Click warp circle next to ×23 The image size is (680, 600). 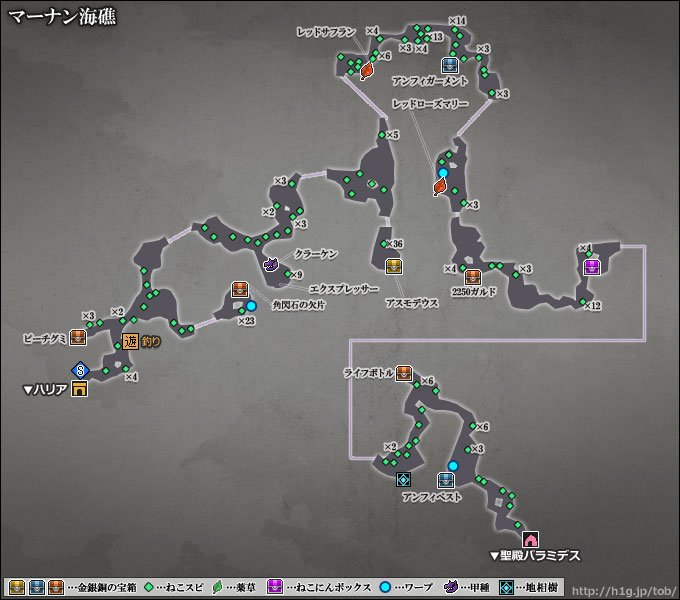pos(251,306)
